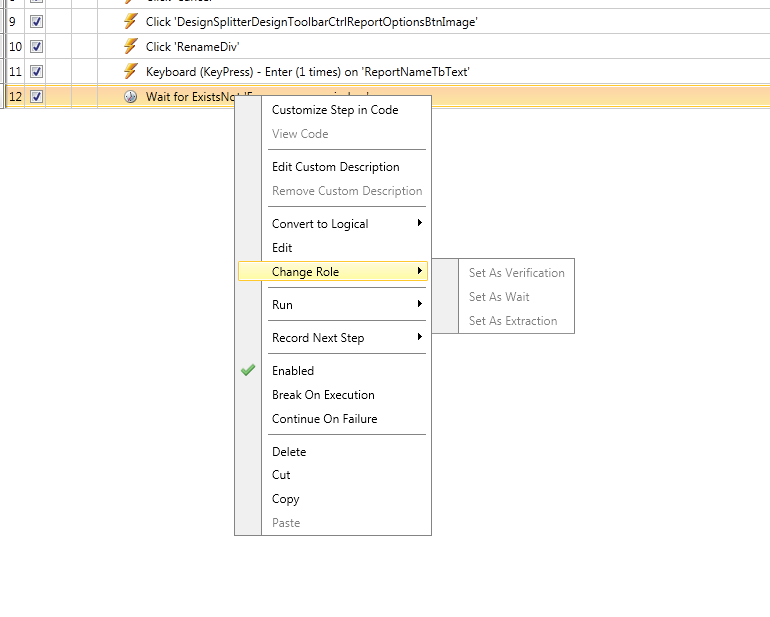Image resolution: width=770 pixels, height=617 pixels.
Task: Click the lightning icon on step 11
Action: click(130, 71)
